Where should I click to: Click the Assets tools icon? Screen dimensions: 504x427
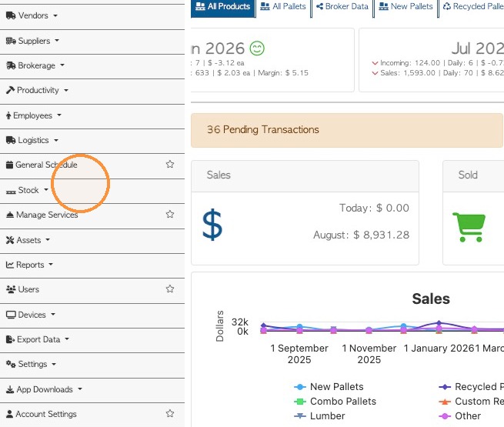[x=10, y=240]
